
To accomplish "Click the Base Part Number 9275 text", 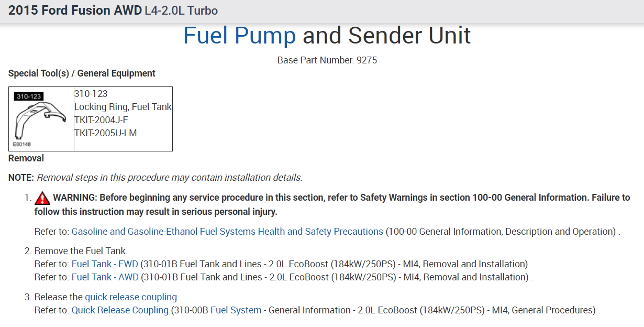I will click(x=327, y=60).
